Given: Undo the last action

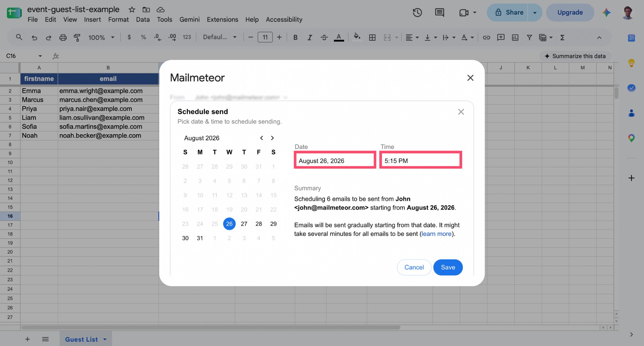Looking at the screenshot, I should click(34, 37).
